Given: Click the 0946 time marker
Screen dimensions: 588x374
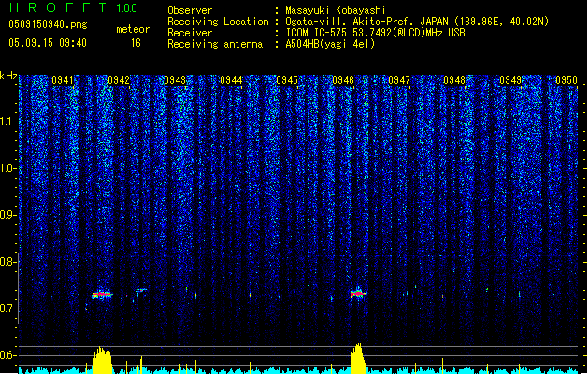Looking at the screenshot, I should [343, 80].
